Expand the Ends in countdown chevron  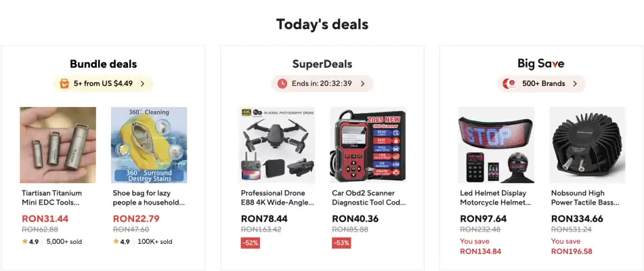pos(362,84)
